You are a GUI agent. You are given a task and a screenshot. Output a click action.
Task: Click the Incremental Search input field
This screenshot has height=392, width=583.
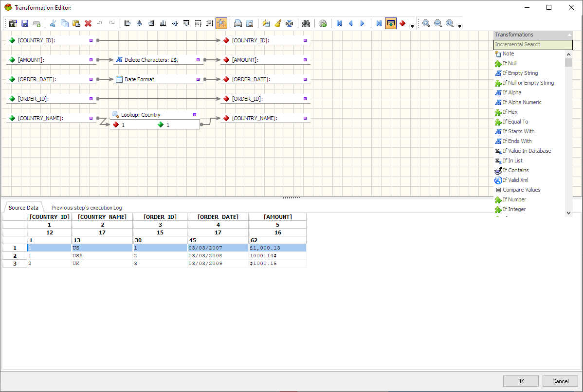tap(532, 45)
